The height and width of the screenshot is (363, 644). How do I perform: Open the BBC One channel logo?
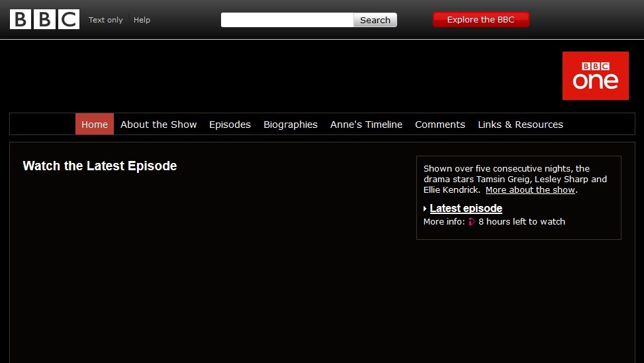coord(595,76)
